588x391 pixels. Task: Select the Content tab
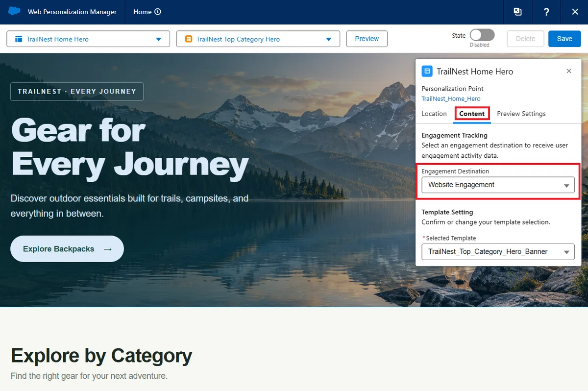pyautogui.click(x=472, y=114)
